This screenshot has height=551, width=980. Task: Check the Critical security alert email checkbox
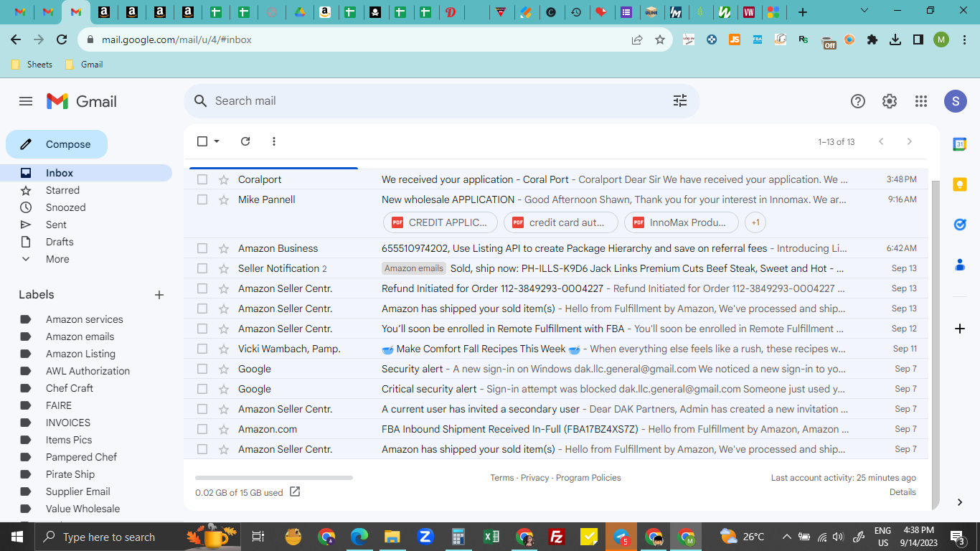click(x=202, y=389)
